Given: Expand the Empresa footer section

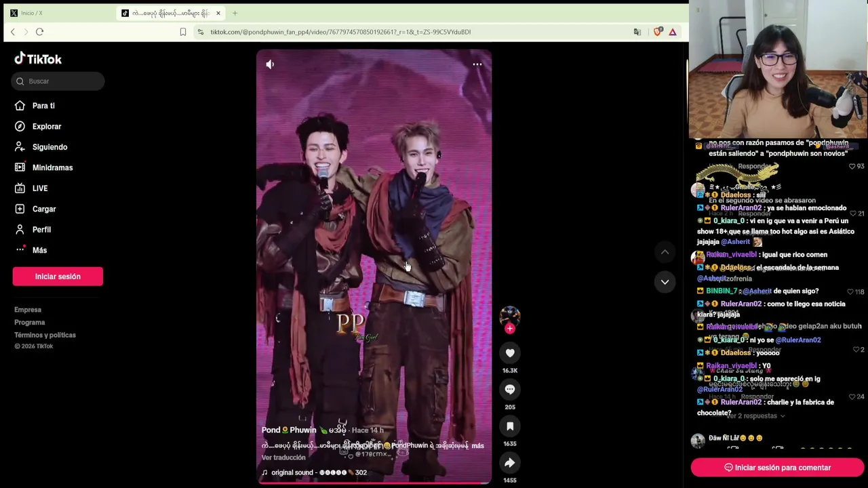Looking at the screenshot, I should click(x=28, y=310).
